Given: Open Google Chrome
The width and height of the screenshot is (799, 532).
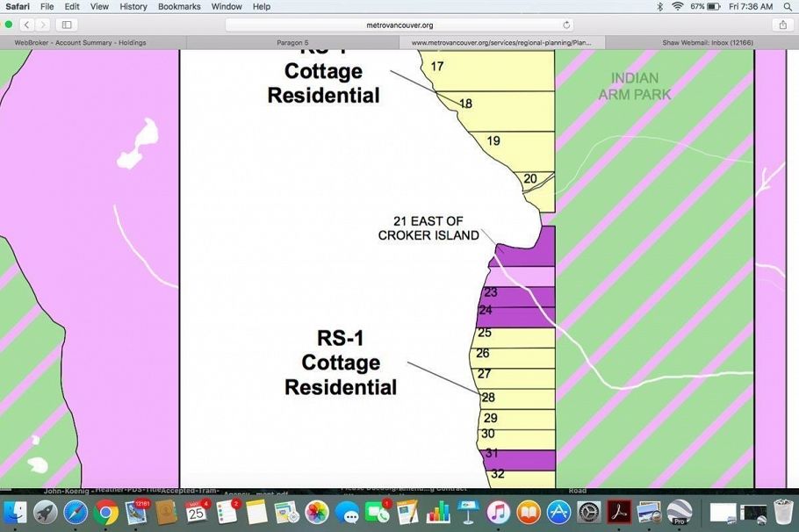Looking at the screenshot, I should click(x=105, y=512).
